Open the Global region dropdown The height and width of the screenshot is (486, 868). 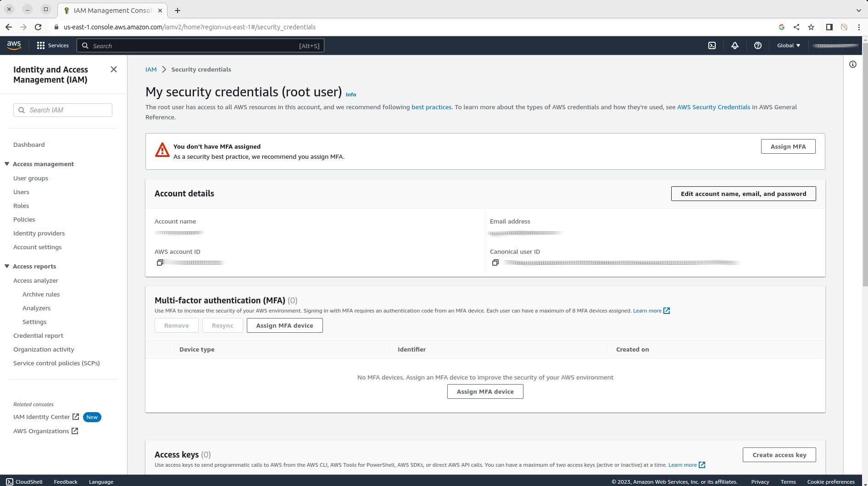click(x=789, y=45)
